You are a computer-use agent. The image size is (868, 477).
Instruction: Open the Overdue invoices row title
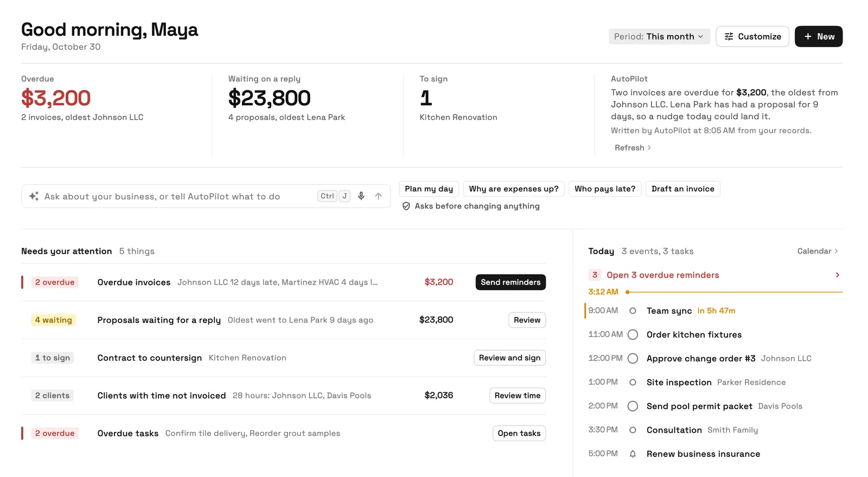[x=134, y=282]
